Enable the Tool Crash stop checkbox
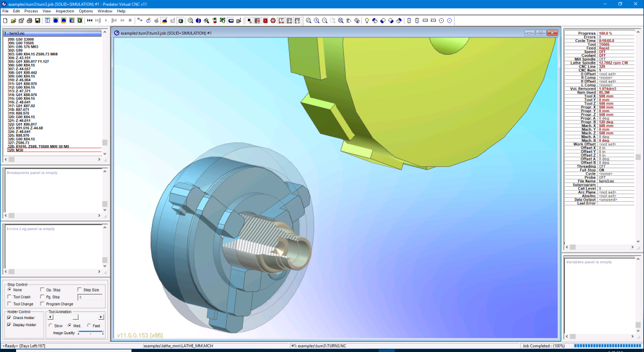Viewport: 644px width, 352px height. 9,297
